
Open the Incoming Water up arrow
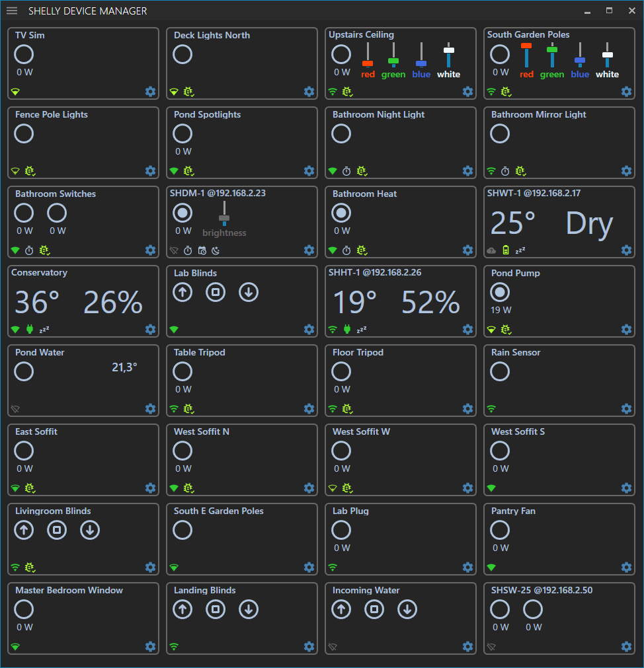point(341,609)
